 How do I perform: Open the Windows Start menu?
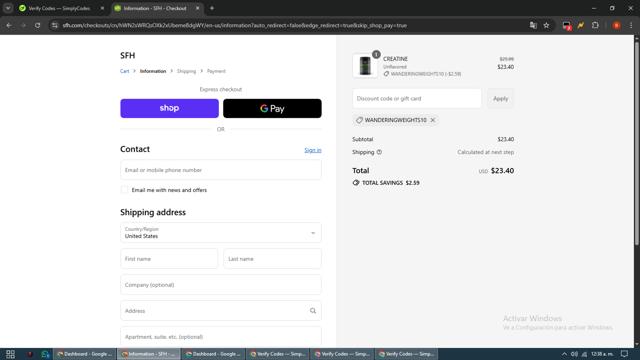pos(10,354)
